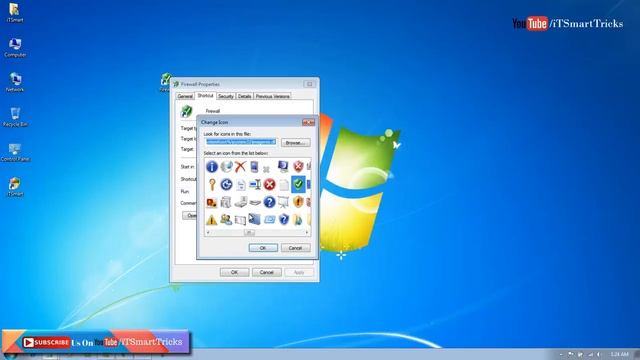Pick the scanner device icon
Image resolution: width=640 pixels, height=360 pixels.
click(x=240, y=202)
